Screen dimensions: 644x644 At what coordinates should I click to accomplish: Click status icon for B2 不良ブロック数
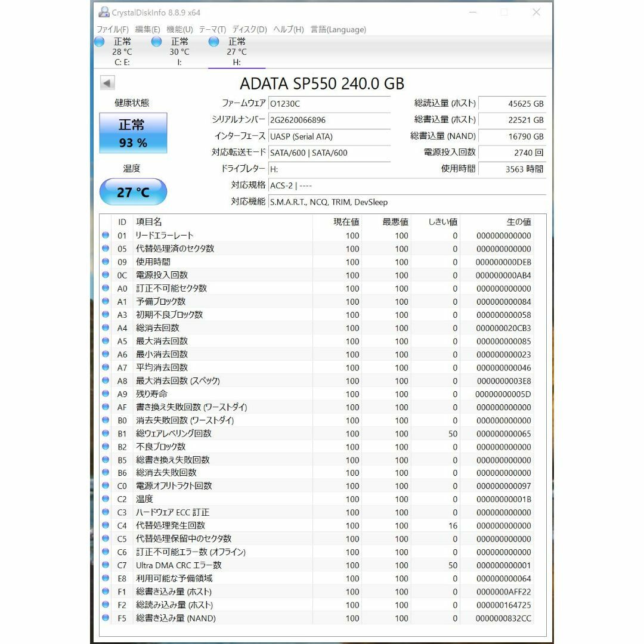coord(106,447)
